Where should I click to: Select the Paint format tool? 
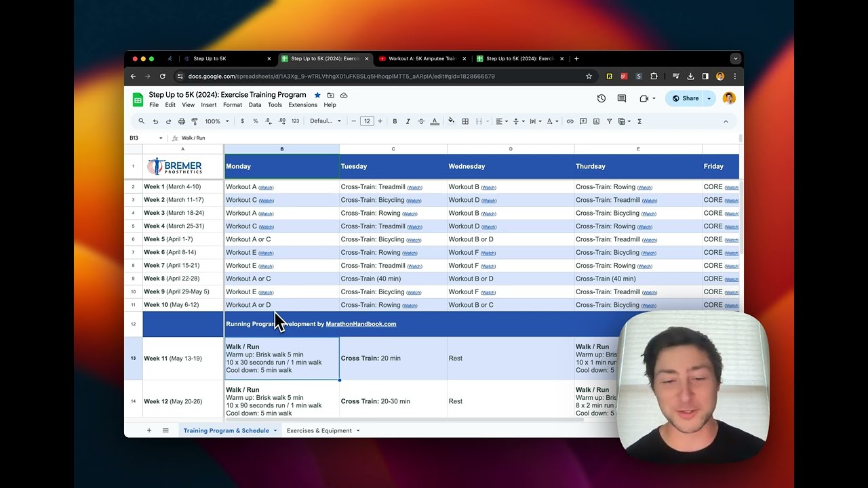[195, 121]
